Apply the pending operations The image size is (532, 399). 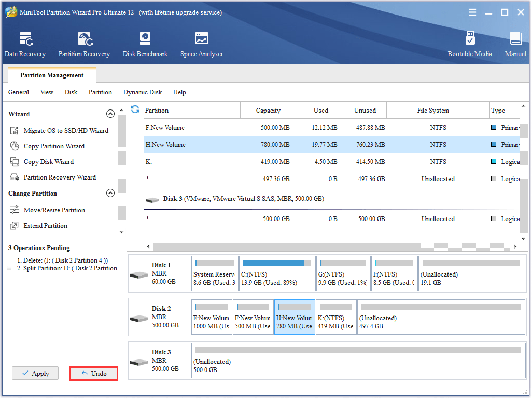(35, 373)
